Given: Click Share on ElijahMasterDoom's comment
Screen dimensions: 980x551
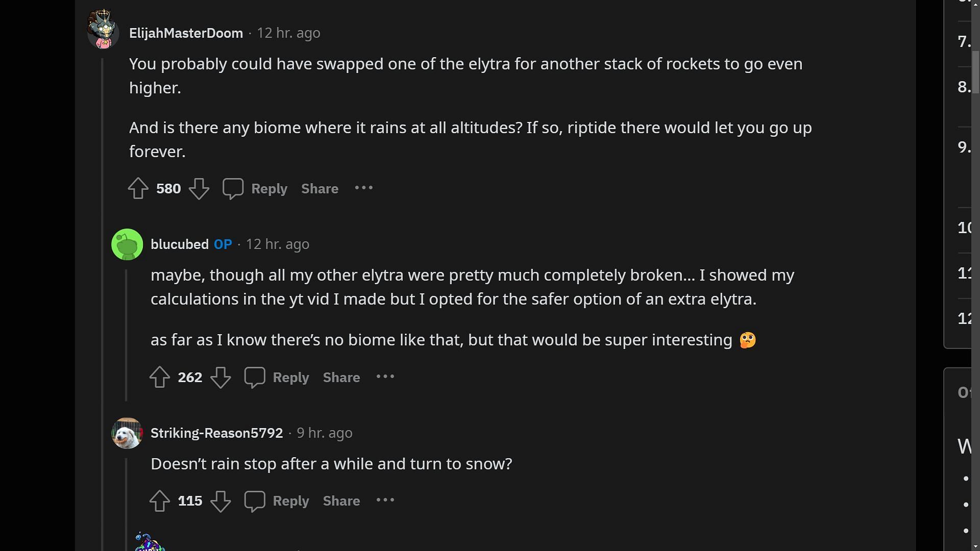Looking at the screenshot, I should pos(320,188).
